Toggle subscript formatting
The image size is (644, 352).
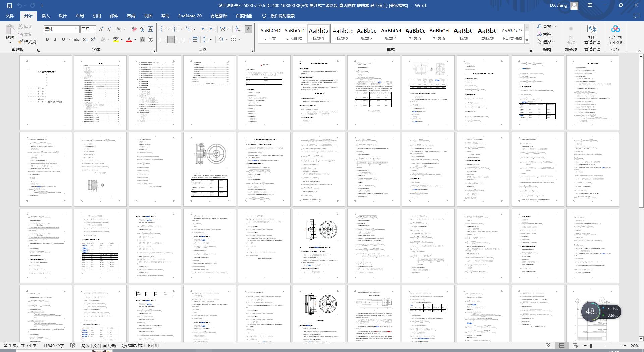pyautogui.click(x=85, y=39)
